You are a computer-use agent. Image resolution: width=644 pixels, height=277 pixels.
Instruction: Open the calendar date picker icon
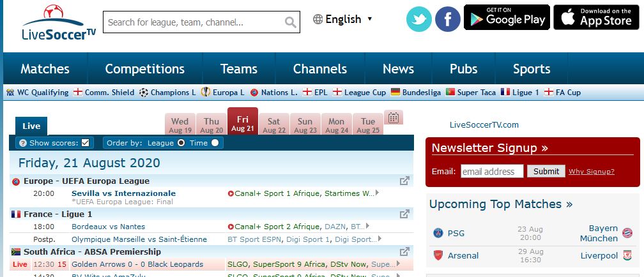[x=394, y=117]
